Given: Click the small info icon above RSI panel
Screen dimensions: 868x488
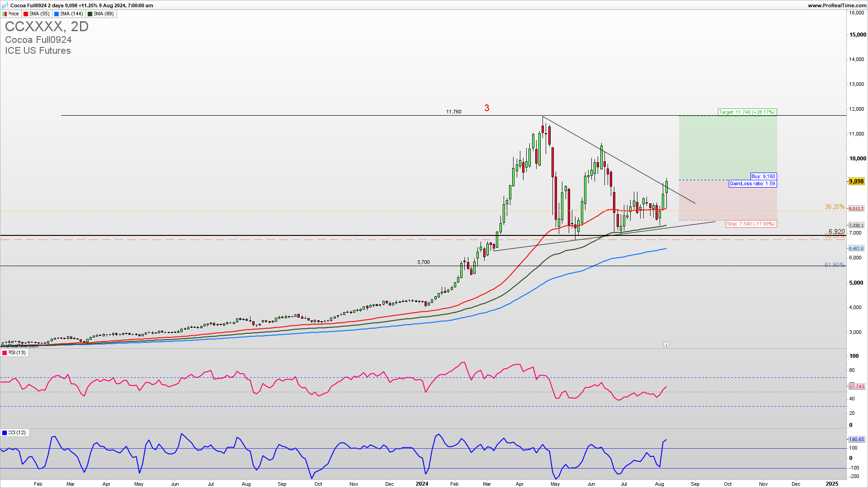Looking at the screenshot, I should tap(666, 344).
